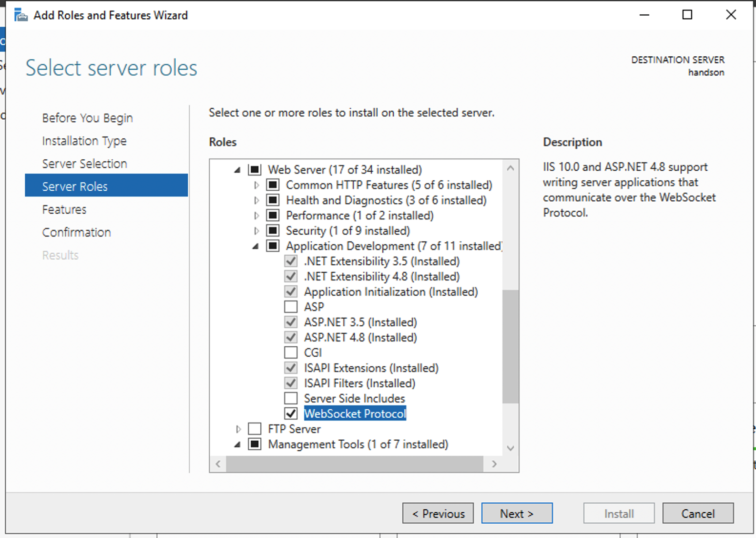This screenshot has height=538, width=756.
Task: Toggle the Security checkbox
Action: click(x=273, y=231)
